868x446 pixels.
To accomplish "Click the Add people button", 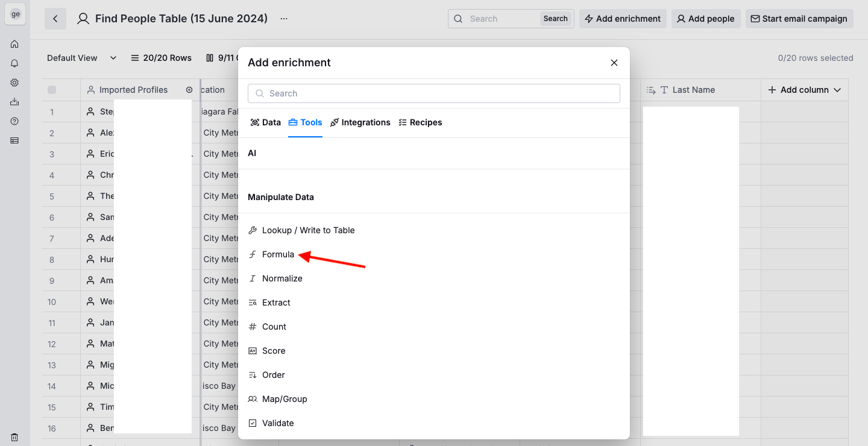I will pyautogui.click(x=706, y=19).
